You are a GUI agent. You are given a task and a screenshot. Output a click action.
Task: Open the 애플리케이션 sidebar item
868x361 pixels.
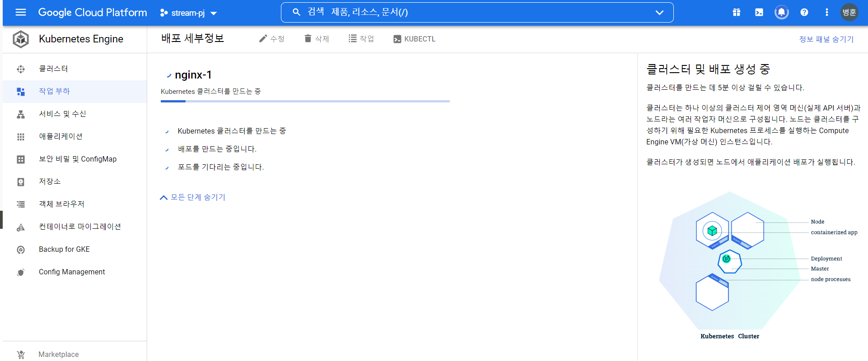(75, 136)
